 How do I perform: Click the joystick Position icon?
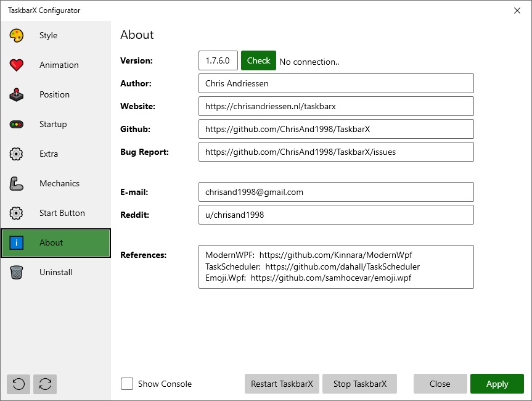pos(16,95)
